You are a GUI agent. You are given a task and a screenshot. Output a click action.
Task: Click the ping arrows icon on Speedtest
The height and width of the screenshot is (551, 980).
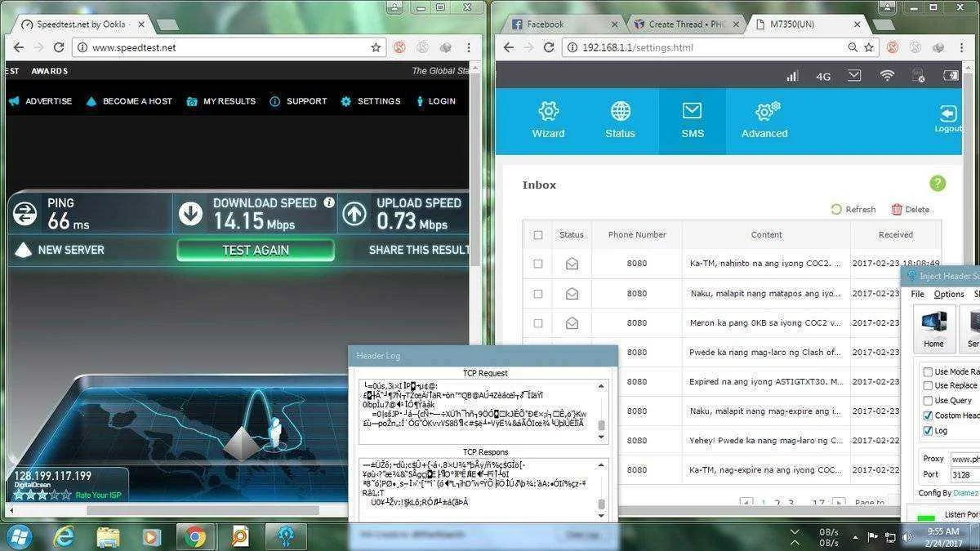pos(25,214)
